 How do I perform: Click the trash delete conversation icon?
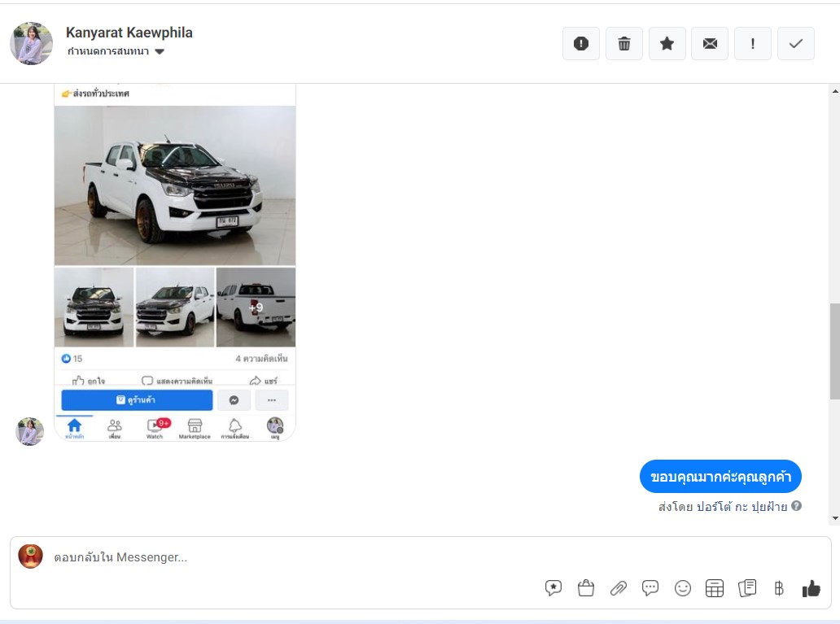[623, 44]
